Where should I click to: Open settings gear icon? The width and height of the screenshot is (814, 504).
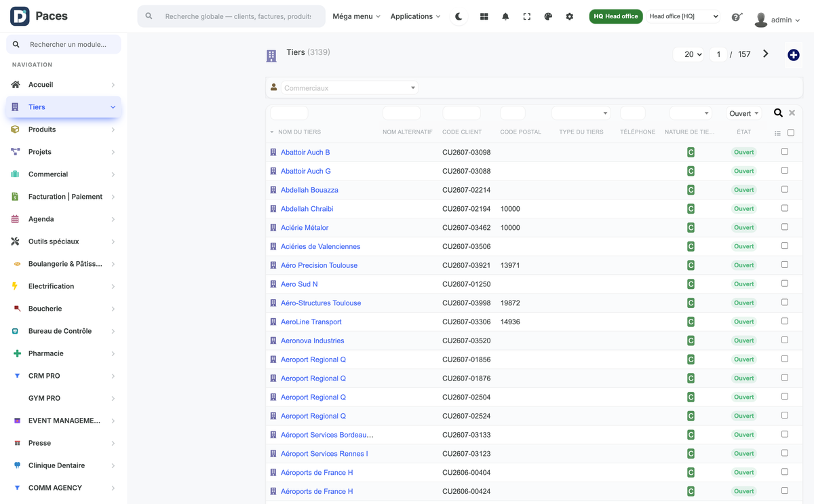570,16
